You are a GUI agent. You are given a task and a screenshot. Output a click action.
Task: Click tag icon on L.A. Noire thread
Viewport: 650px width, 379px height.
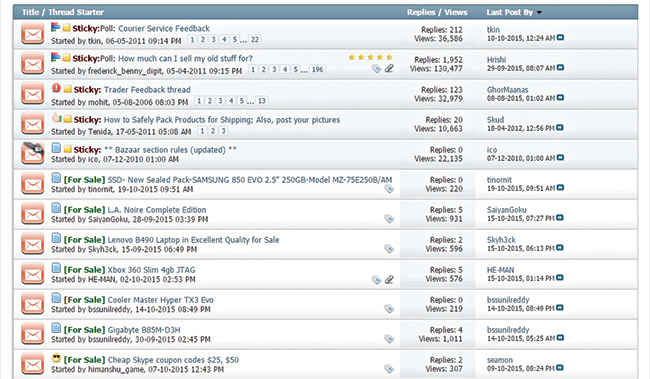click(389, 219)
